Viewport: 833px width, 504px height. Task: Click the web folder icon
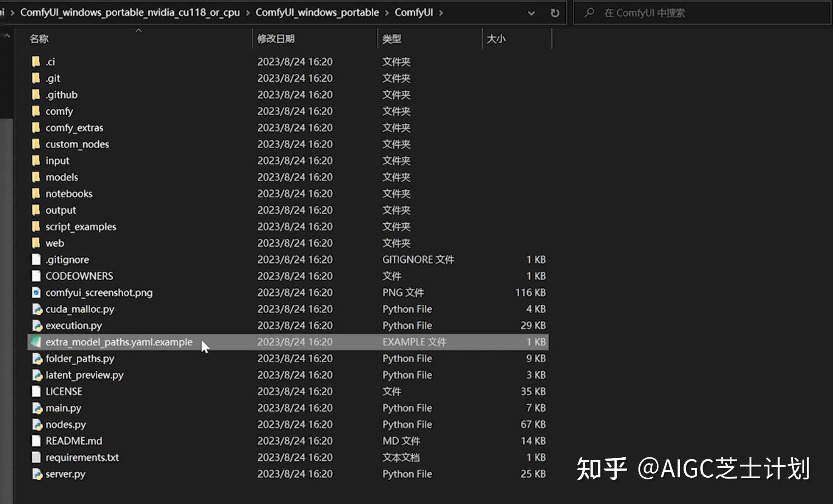pos(36,243)
